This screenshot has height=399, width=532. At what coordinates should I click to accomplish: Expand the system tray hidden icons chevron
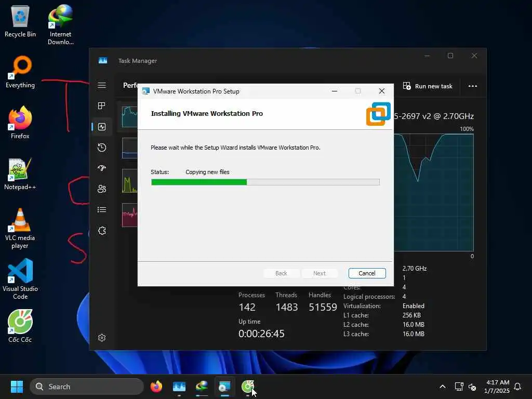click(443, 387)
